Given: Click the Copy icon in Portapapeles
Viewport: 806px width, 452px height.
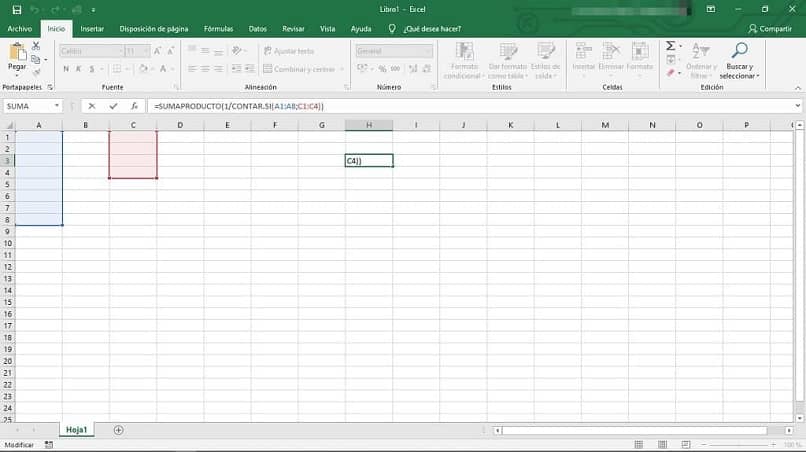Looking at the screenshot, I should [x=35, y=60].
